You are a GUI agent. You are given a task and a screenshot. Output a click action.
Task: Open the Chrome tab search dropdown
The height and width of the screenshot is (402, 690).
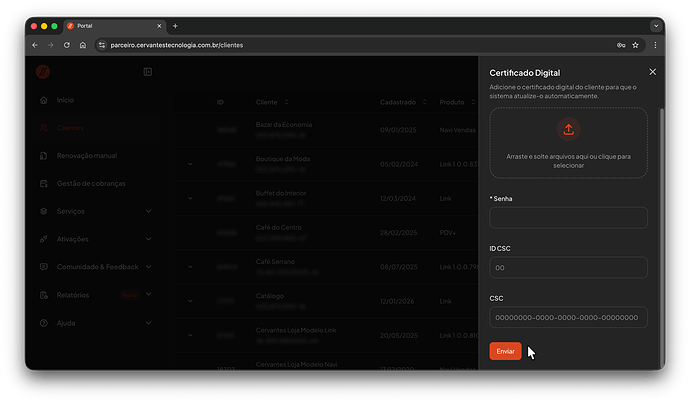point(655,26)
